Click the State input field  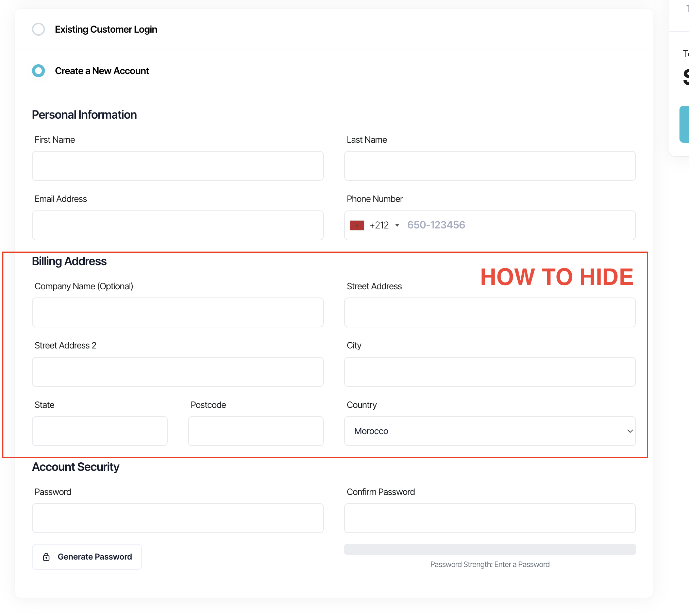tap(100, 431)
